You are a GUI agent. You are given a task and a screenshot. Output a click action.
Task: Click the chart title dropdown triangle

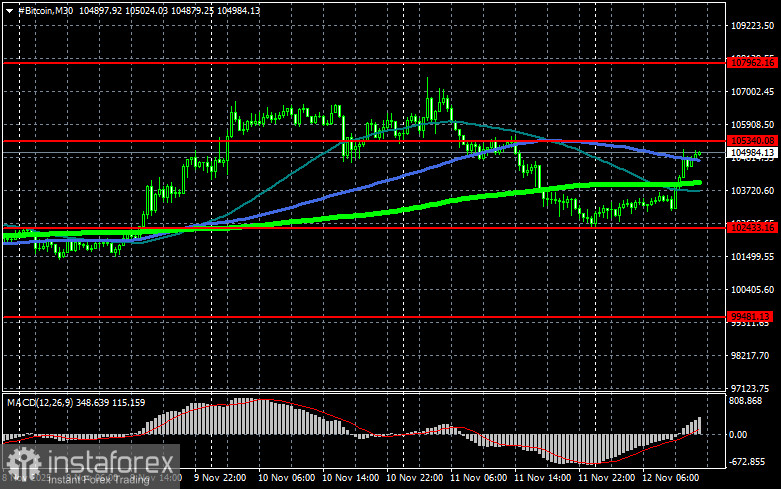click(9, 10)
